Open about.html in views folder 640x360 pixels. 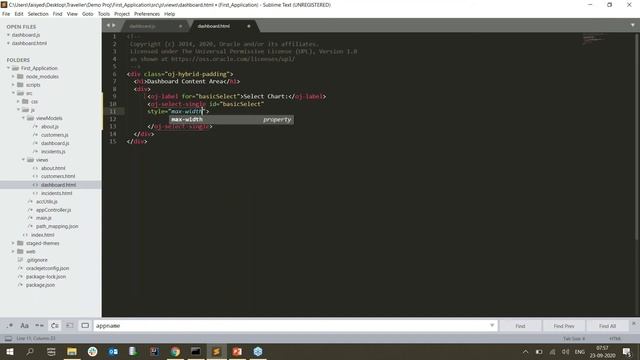53,168
